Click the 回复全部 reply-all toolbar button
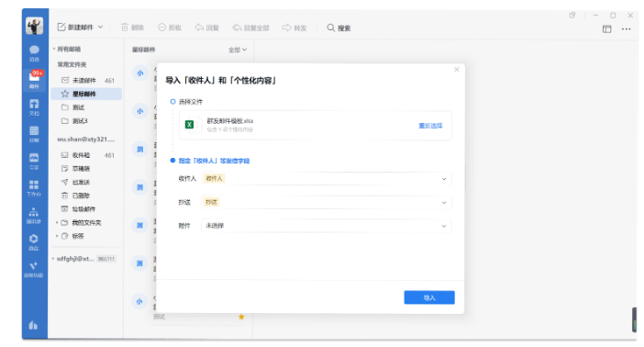Screen dimensions: 644x347 pyautogui.click(x=251, y=28)
